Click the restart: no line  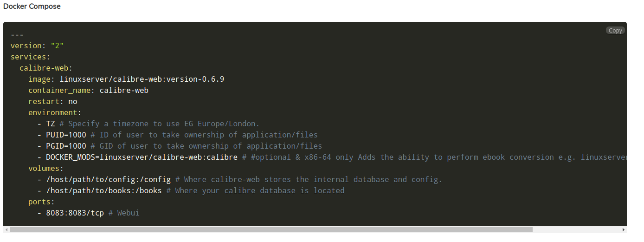[52, 102]
